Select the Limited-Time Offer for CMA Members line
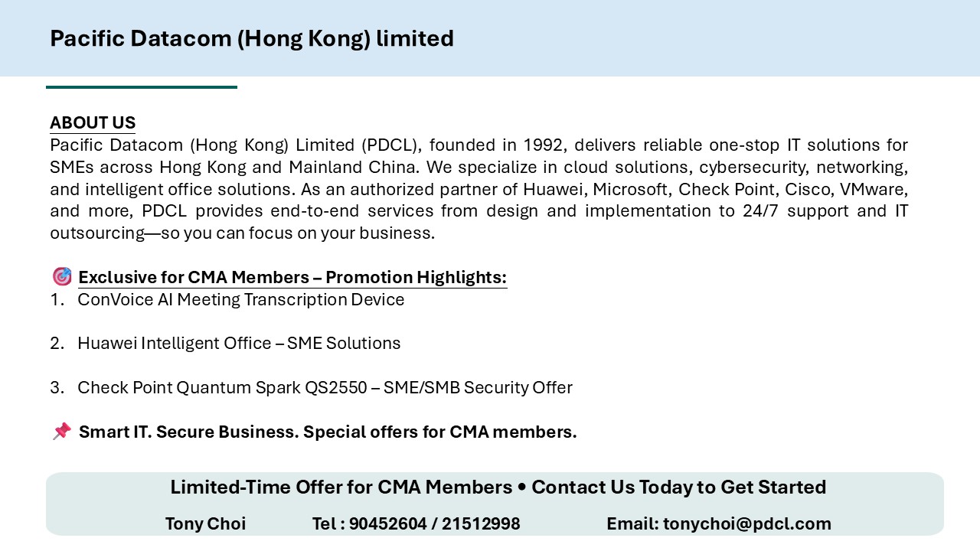 click(498, 487)
